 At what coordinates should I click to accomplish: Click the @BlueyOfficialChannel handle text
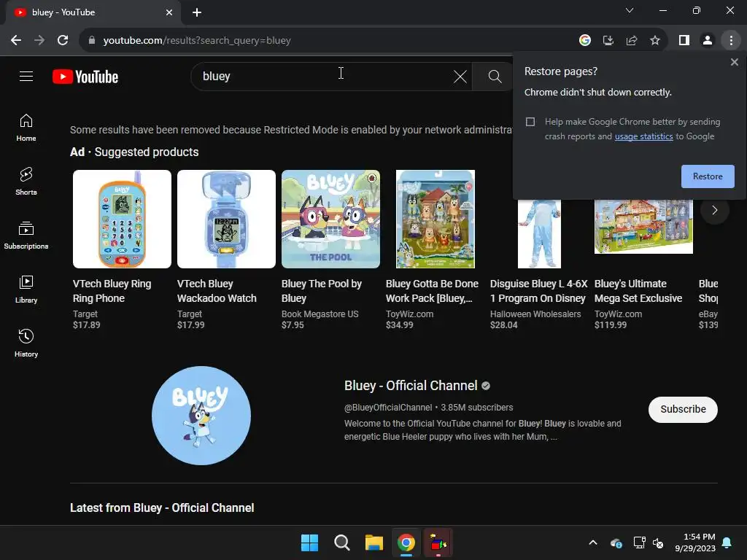388,407
